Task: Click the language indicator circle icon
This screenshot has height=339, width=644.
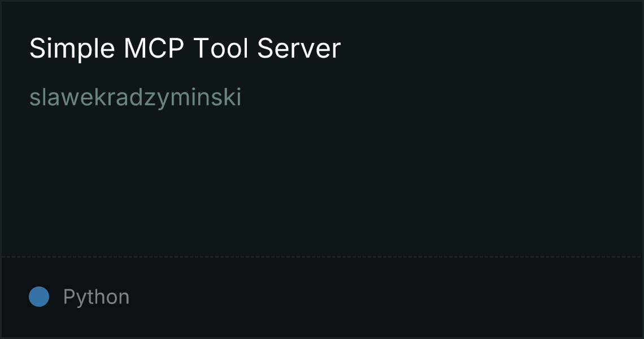Action: (39, 297)
